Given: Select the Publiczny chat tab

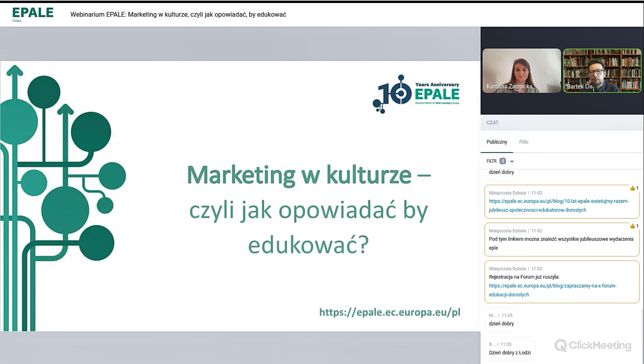Looking at the screenshot, I should click(497, 142).
